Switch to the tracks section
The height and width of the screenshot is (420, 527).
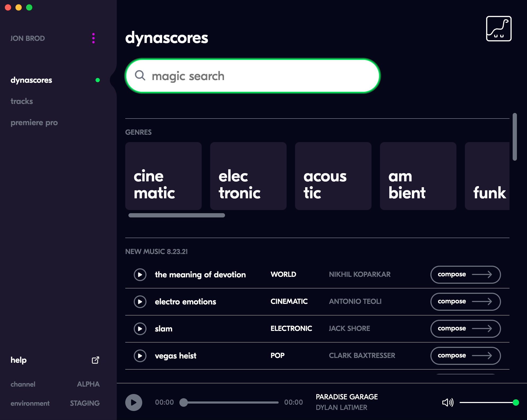coord(22,101)
